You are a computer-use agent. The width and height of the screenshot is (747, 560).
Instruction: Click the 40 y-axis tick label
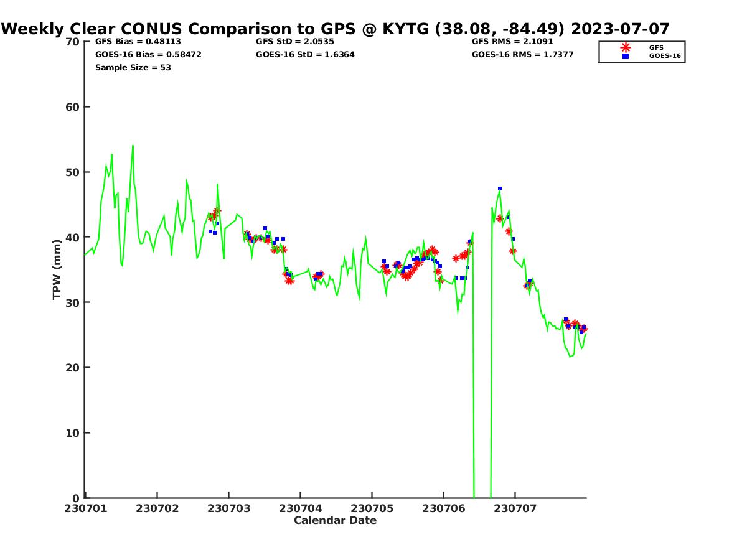[x=73, y=237]
